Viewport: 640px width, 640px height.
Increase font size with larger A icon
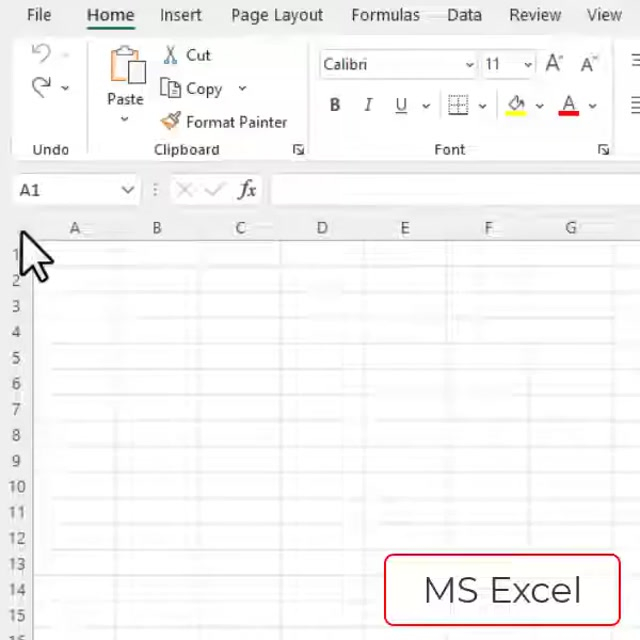coord(554,64)
